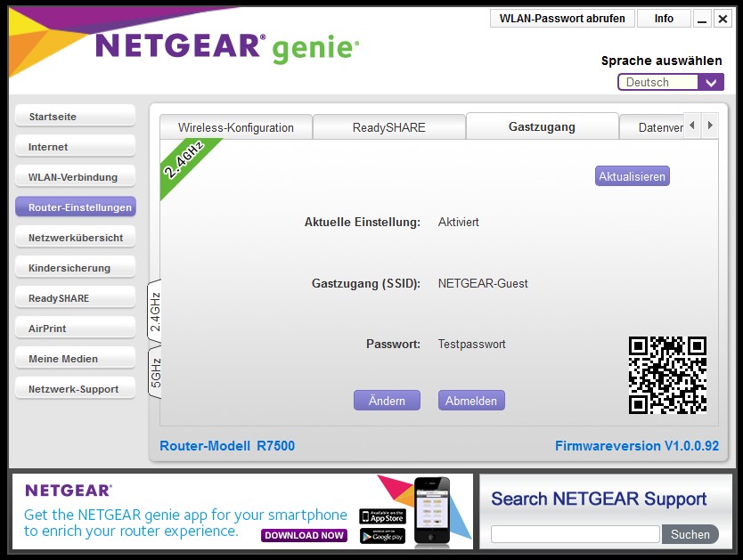Select the vertical 2.4GHz band tab

(x=155, y=311)
